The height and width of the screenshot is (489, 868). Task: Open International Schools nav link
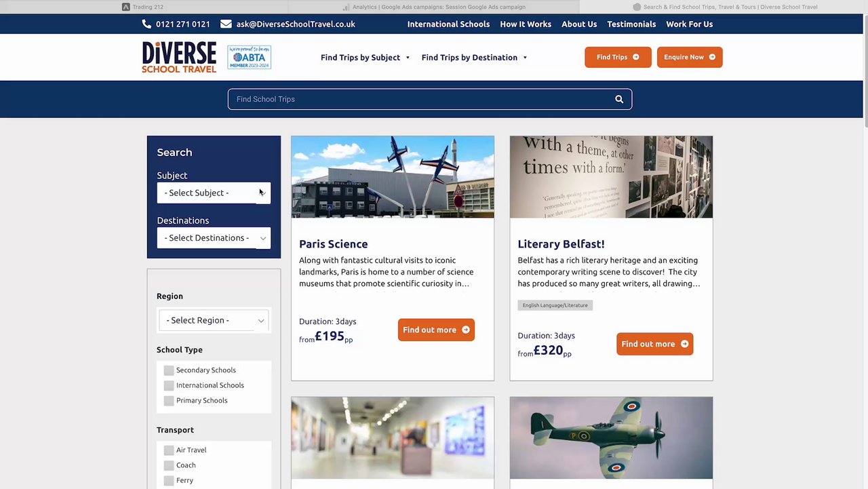(448, 24)
